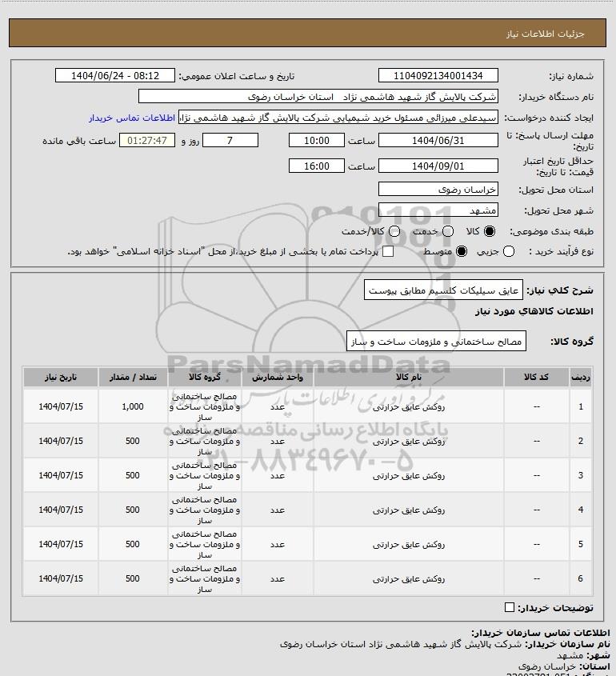Click the عایق سیلیکات کلسیم description field
The width and height of the screenshot is (616, 676).
coord(443,290)
